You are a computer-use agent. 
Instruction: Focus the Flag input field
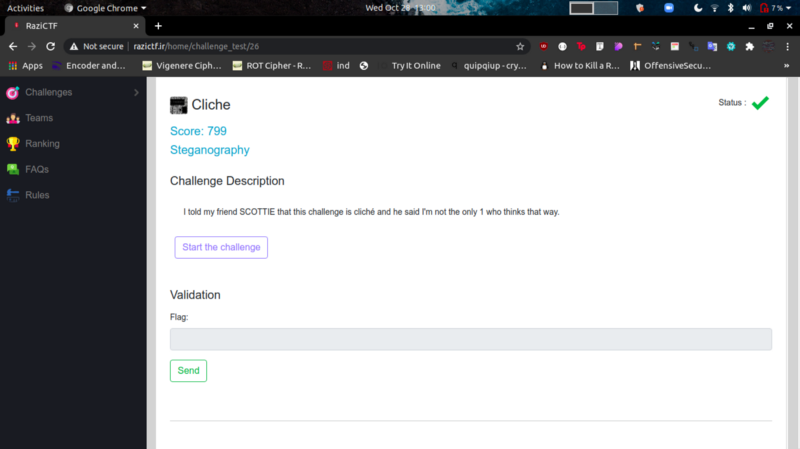pyautogui.click(x=470, y=339)
